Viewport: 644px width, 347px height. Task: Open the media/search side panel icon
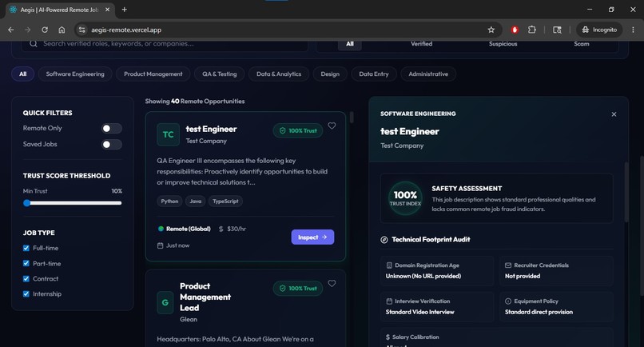click(557, 30)
